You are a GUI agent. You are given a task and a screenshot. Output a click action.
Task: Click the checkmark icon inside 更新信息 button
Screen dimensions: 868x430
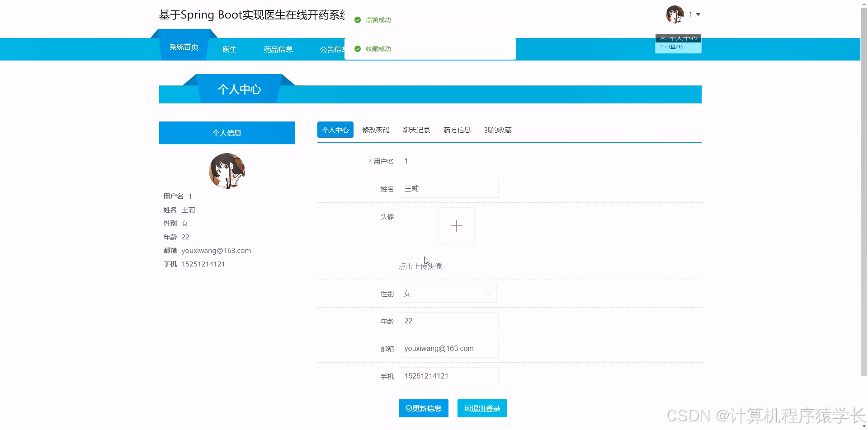[x=408, y=408]
